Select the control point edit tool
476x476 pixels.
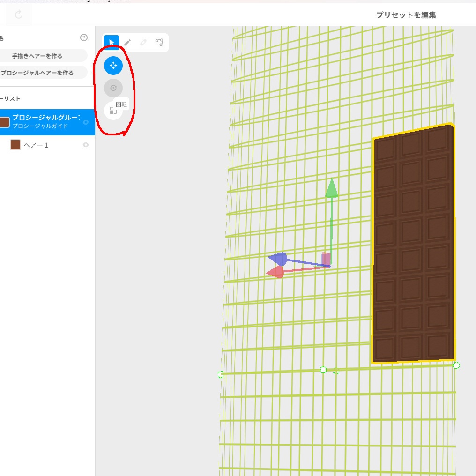tap(159, 42)
